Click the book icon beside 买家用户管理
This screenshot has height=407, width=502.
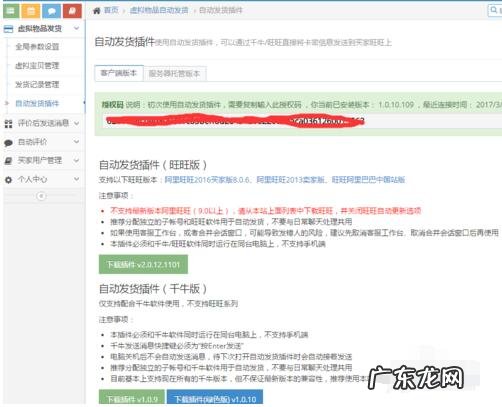pos(8,161)
